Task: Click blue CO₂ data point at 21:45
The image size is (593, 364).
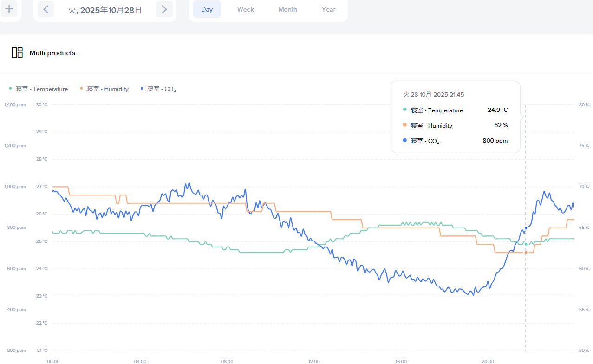Action: (x=526, y=228)
